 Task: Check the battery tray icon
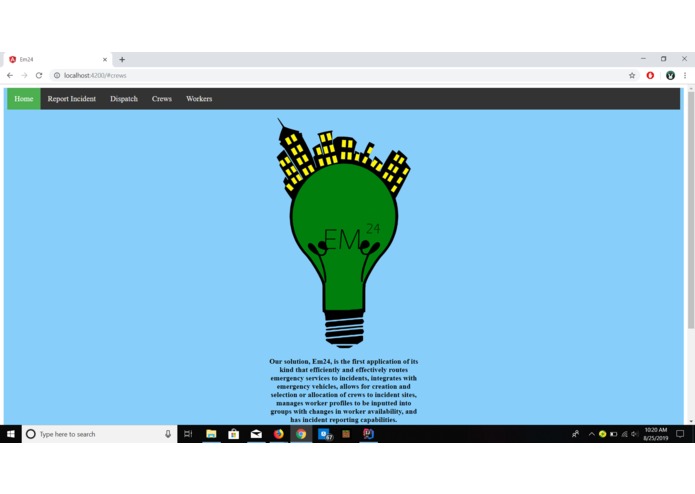click(613, 434)
